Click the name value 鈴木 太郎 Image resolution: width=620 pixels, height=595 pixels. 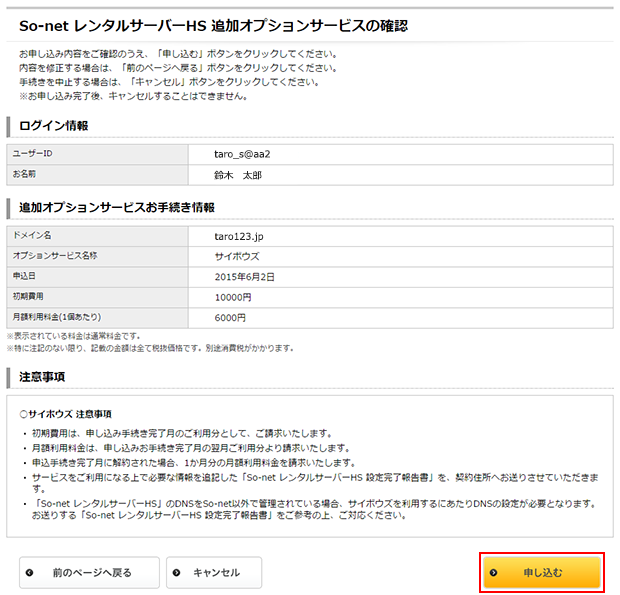point(237,175)
